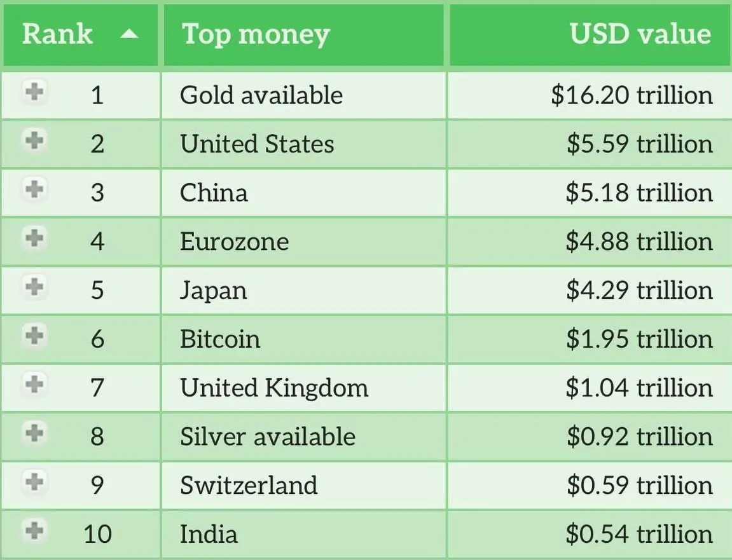Viewport: 732px width, 560px height.
Task: Select the Switzerland name cell
Action: [x=249, y=485]
